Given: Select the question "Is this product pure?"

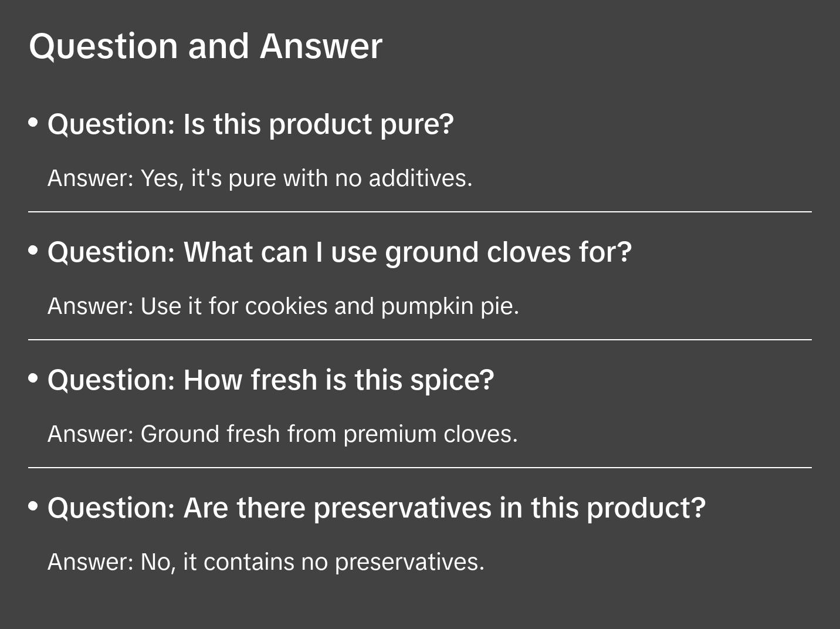Looking at the screenshot, I should tap(250, 124).
